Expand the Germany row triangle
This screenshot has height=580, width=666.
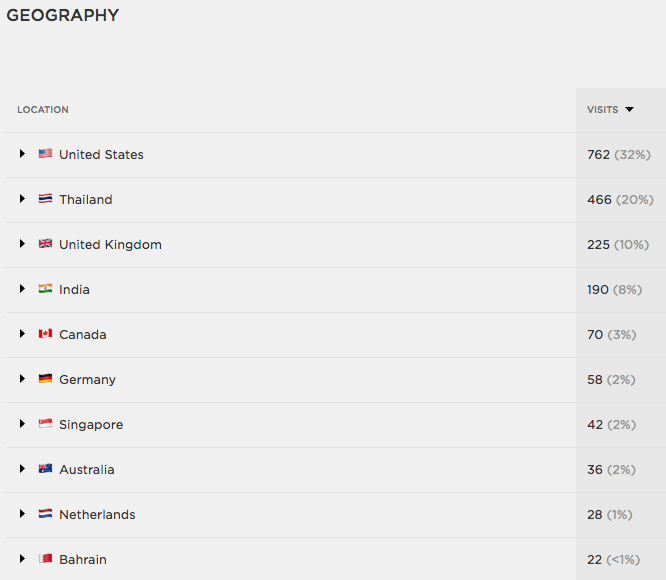click(x=22, y=378)
